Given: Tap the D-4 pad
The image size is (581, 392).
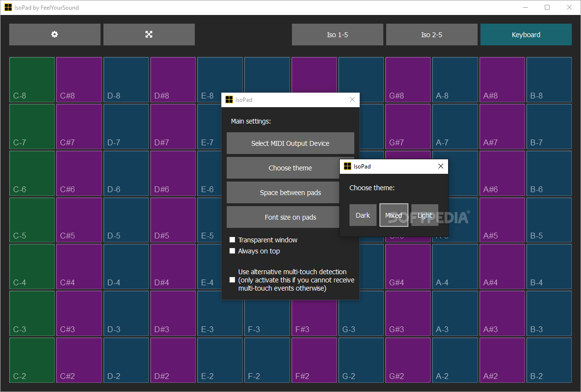Looking at the screenshot, I should coord(126,267).
